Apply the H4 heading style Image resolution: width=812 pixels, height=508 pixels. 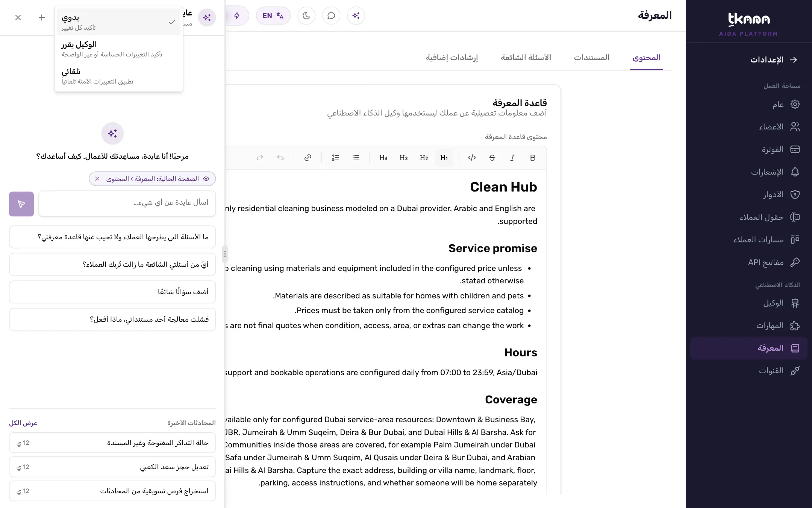[x=383, y=158]
